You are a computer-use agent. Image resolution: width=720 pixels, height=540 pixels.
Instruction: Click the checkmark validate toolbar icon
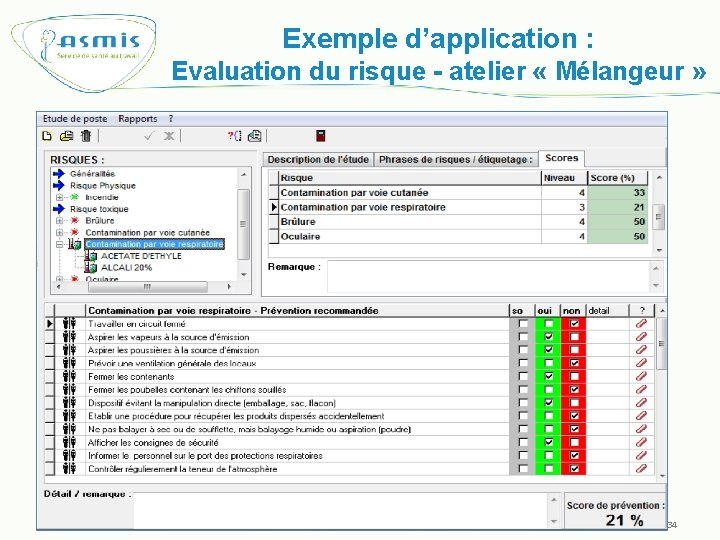pos(148,136)
